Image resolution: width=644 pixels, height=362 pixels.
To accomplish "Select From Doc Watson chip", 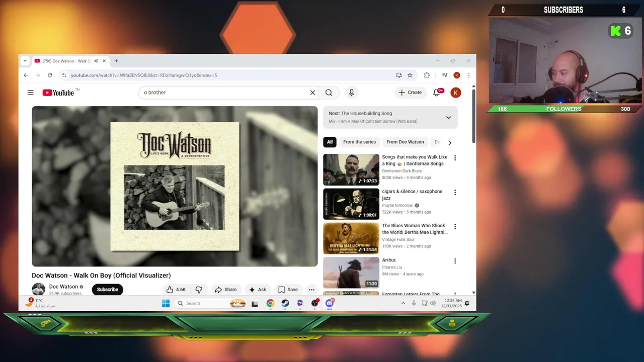I will tap(405, 142).
